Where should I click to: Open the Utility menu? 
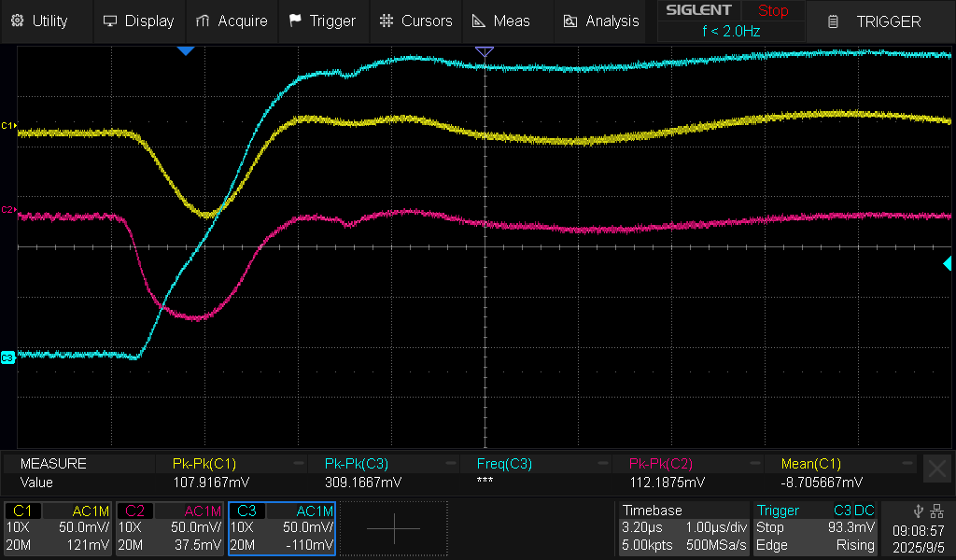[x=39, y=21]
